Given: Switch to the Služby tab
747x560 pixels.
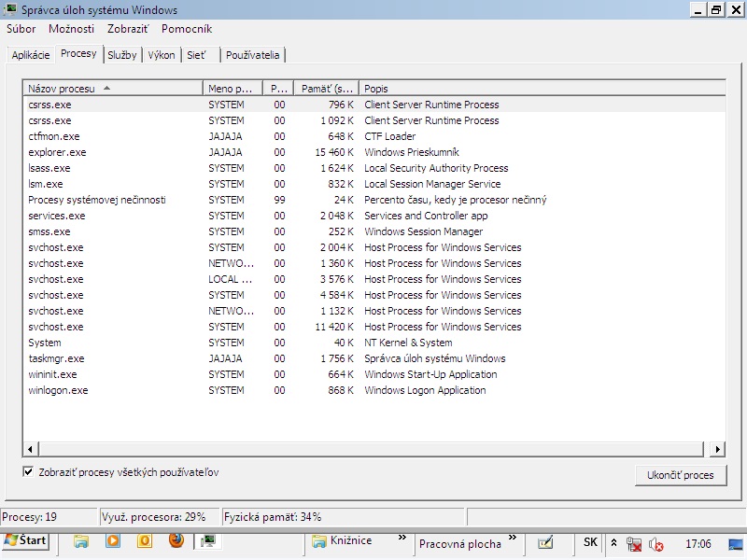Looking at the screenshot, I should (122, 55).
